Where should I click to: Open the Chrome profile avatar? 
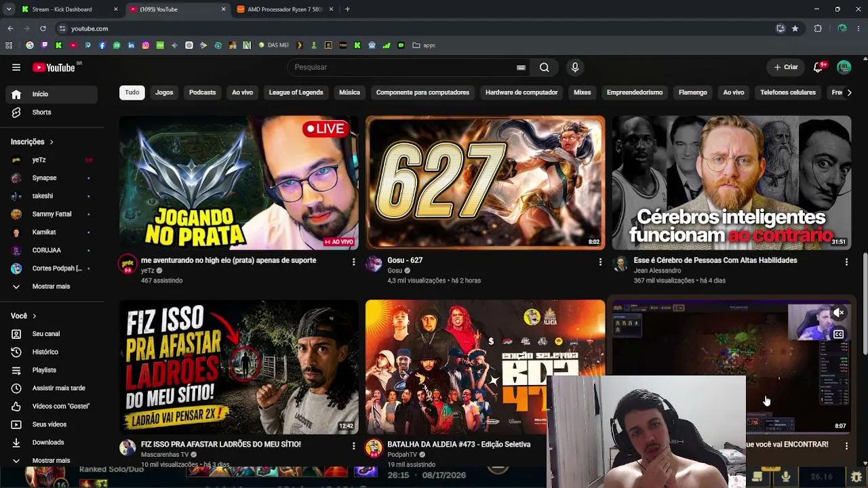842,28
